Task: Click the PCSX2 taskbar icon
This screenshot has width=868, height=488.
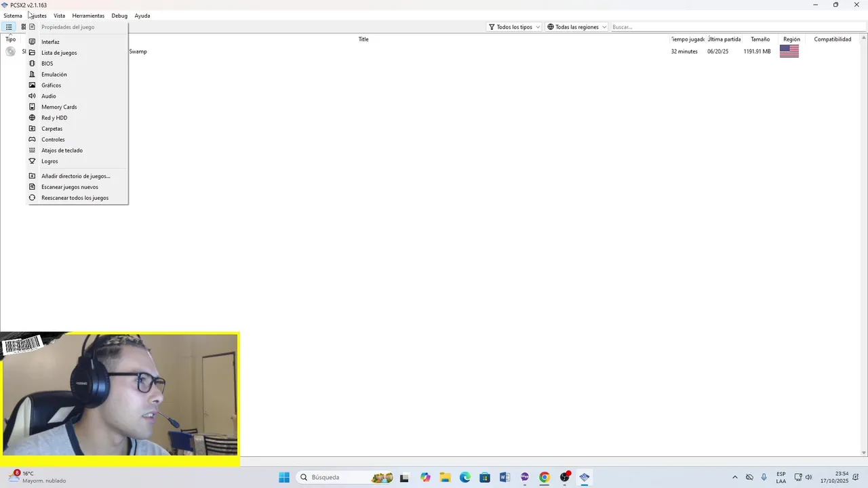Action: click(x=585, y=477)
